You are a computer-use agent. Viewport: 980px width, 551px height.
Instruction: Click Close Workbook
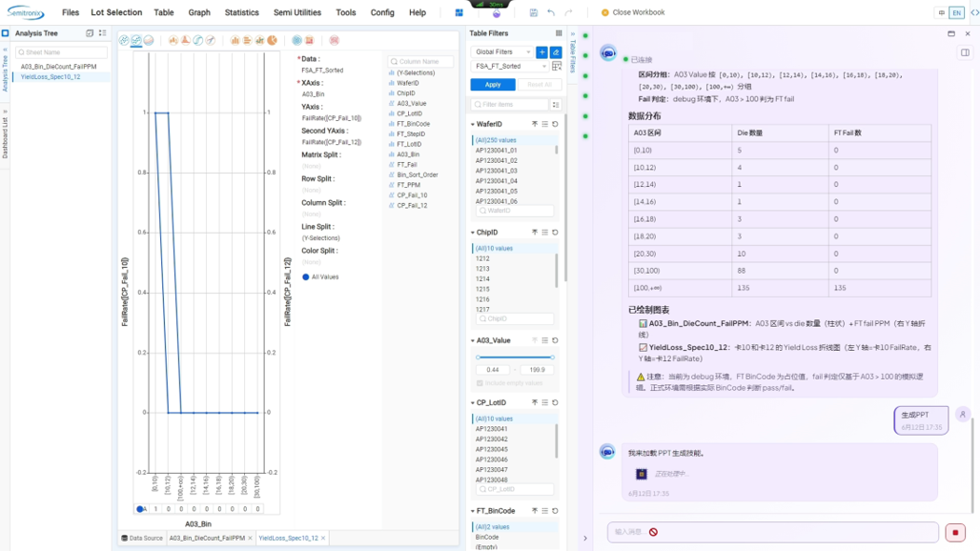(632, 12)
